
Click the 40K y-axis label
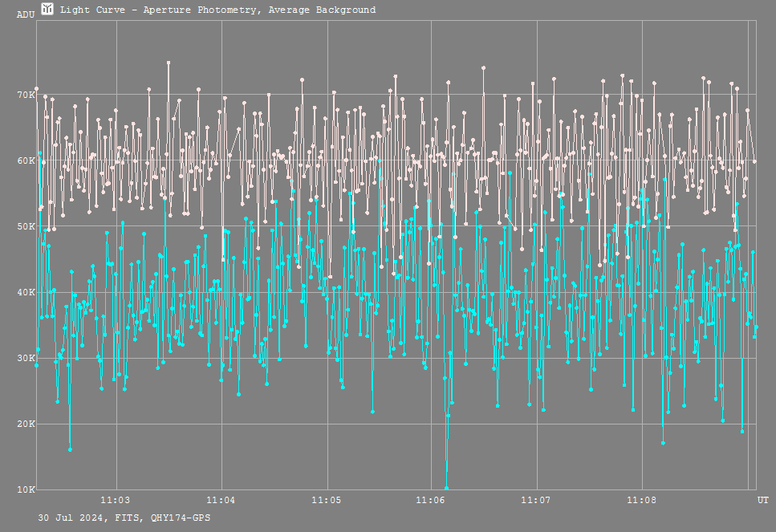pyautogui.click(x=26, y=292)
